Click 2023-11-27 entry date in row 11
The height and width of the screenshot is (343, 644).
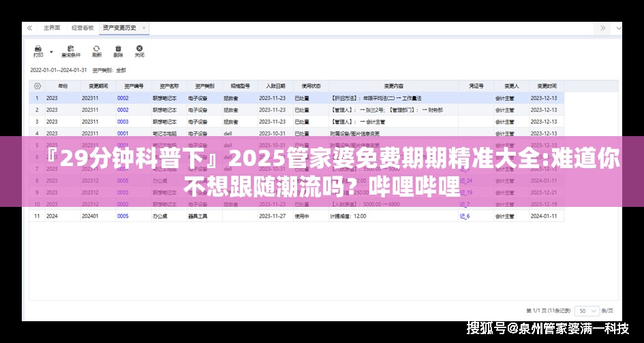pos(275,216)
